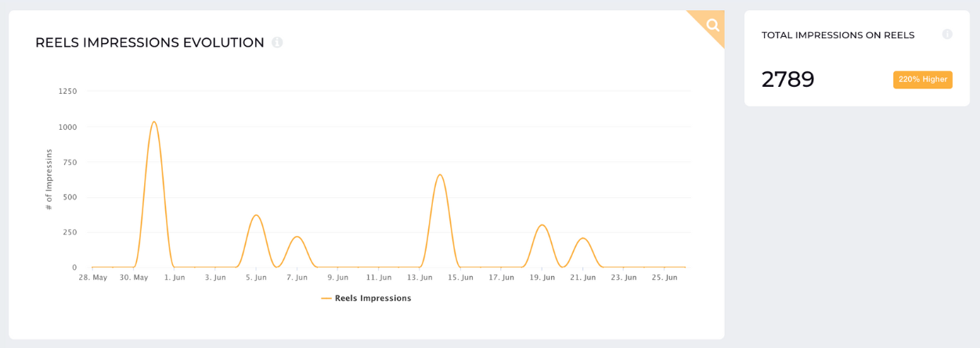The height and width of the screenshot is (348, 980).
Task: Click the 500 y-axis value
Action: [x=70, y=197]
